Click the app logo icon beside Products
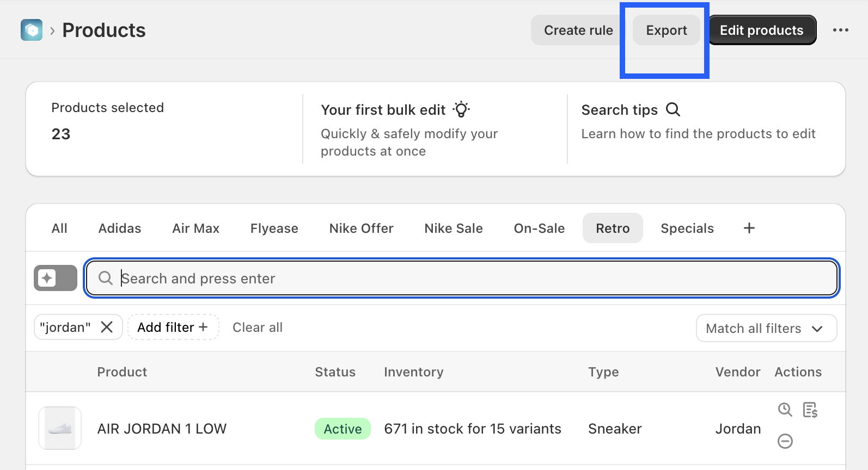Image resolution: width=868 pixels, height=470 pixels. tap(32, 30)
